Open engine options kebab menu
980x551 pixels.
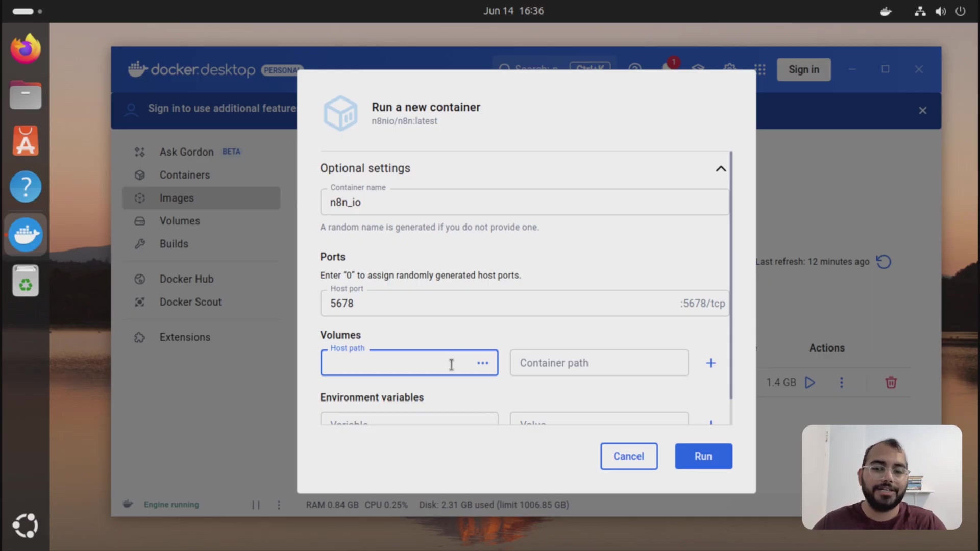click(279, 505)
